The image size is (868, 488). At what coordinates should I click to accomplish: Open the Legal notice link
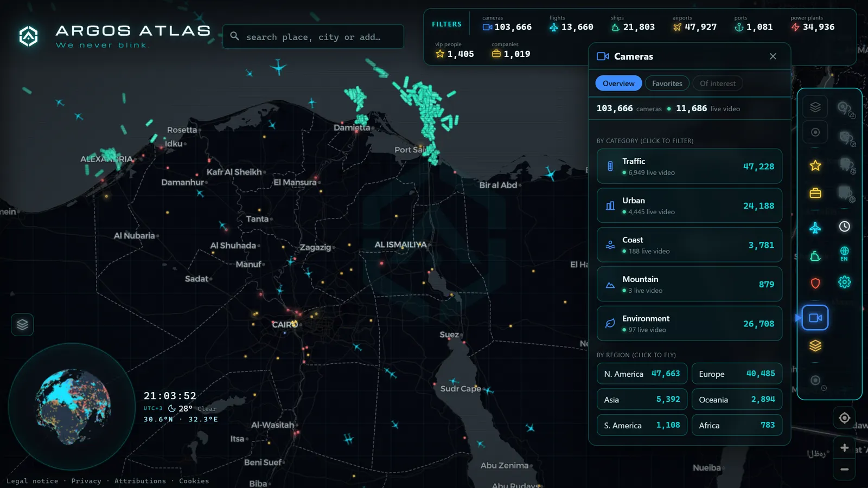(x=33, y=481)
